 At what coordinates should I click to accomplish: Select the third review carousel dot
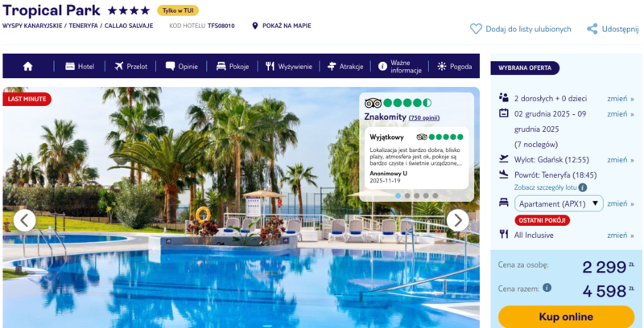pos(416,195)
